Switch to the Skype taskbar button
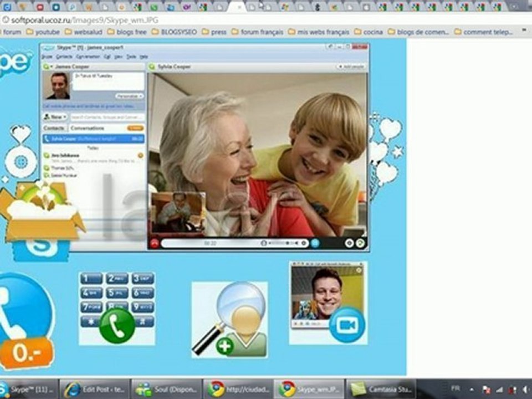 [x=28, y=389]
